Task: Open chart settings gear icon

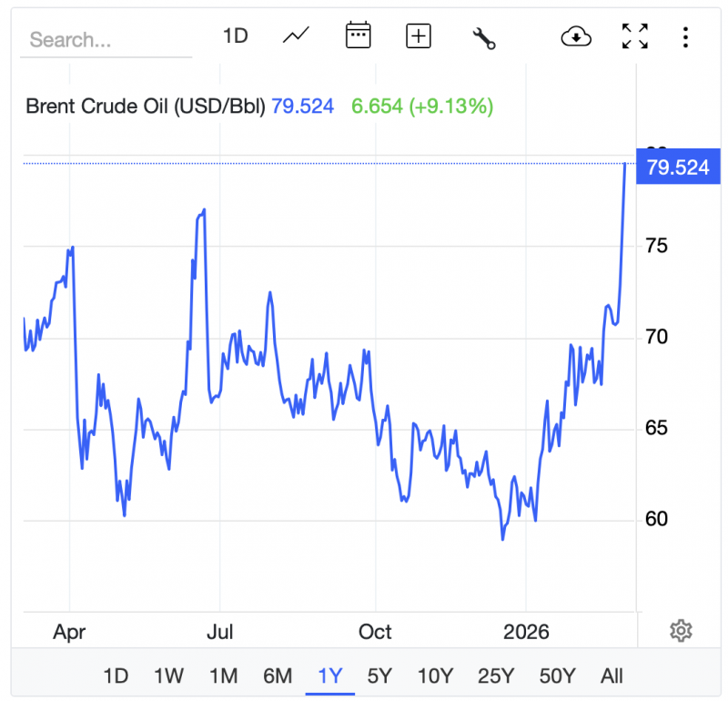Action: click(x=681, y=630)
